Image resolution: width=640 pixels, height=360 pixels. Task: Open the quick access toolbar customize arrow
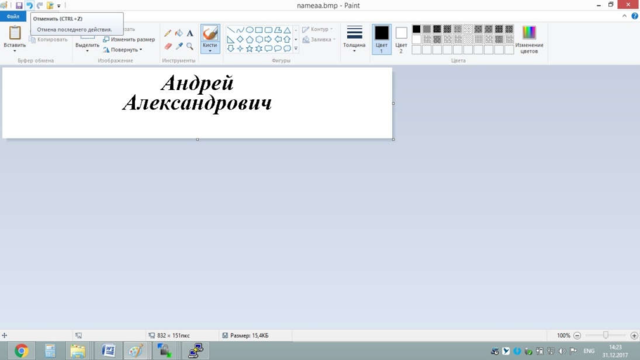point(59,6)
